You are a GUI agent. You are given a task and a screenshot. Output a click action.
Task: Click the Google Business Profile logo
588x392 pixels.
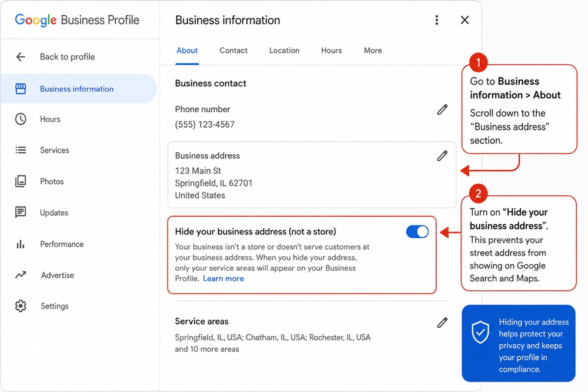pyautogui.click(x=77, y=20)
